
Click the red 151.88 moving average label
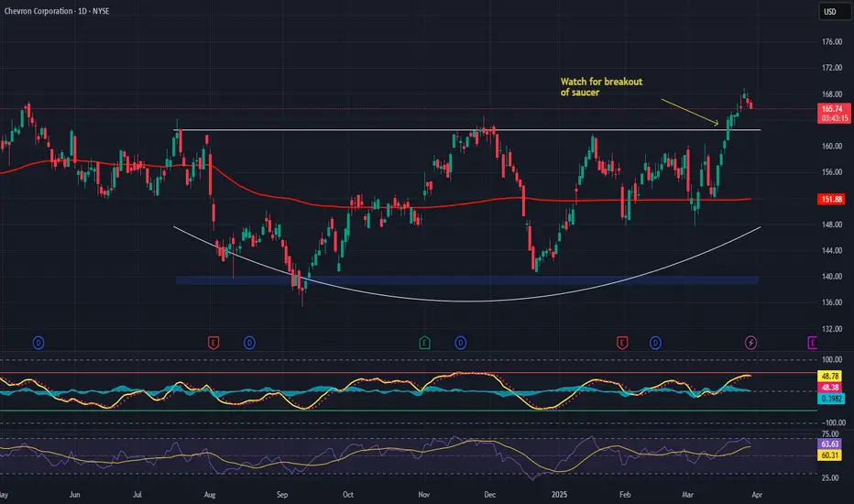(831, 200)
